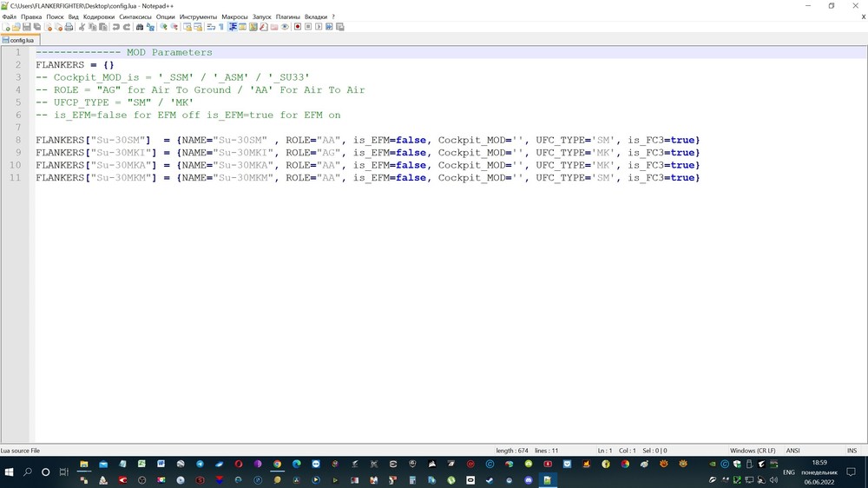Click "Su-30MKI" NAME value on line 9
Screen dimensions: 868x488
(x=243, y=153)
